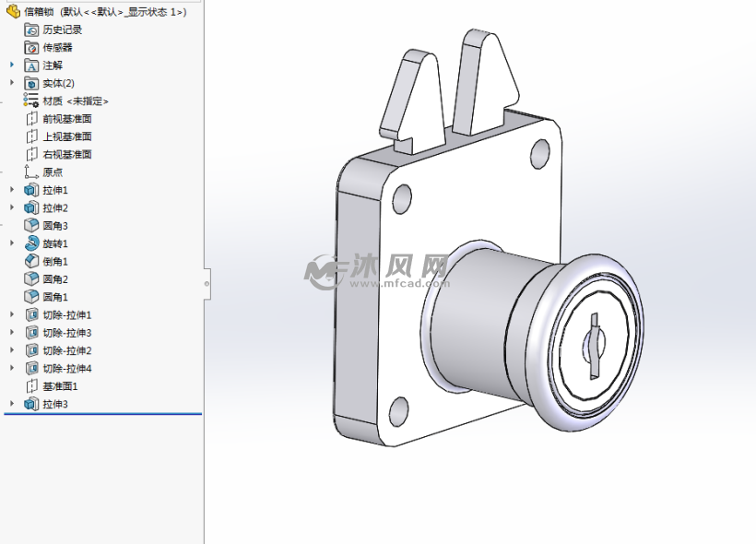The height and width of the screenshot is (544, 756).
Task: Expand the 拉伸3 feature node
Action: 12,404
